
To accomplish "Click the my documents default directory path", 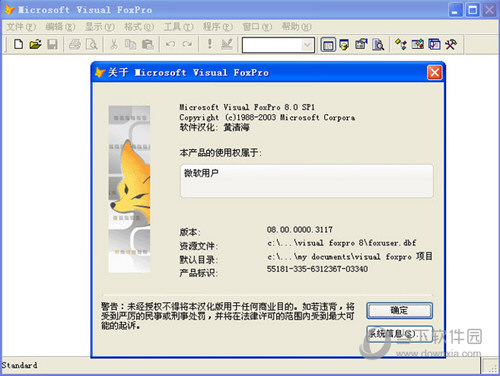I will coord(350,256).
